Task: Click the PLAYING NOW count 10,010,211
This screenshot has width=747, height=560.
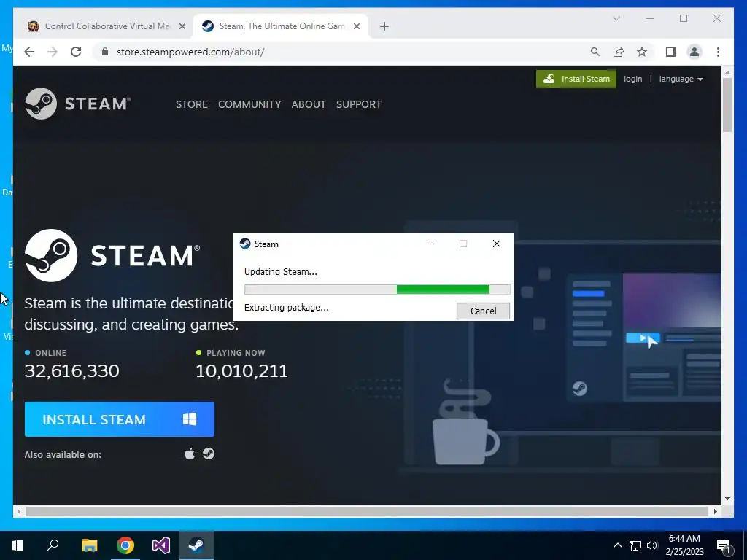Action: coord(242,371)
